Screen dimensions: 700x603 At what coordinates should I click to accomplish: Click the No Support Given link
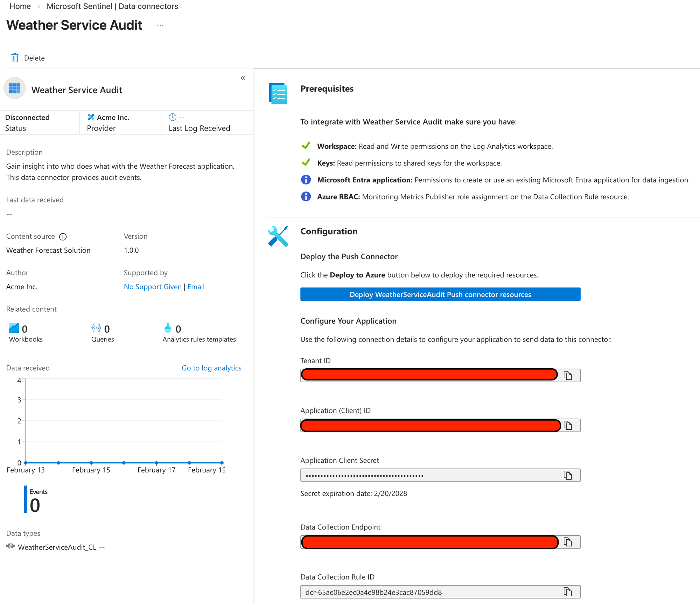click(x=153, y=287)
